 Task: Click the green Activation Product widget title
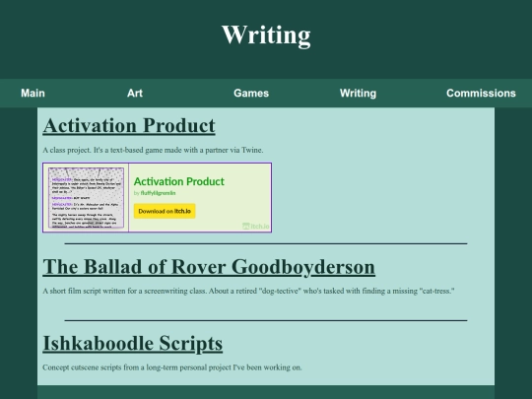click(178, 181)
